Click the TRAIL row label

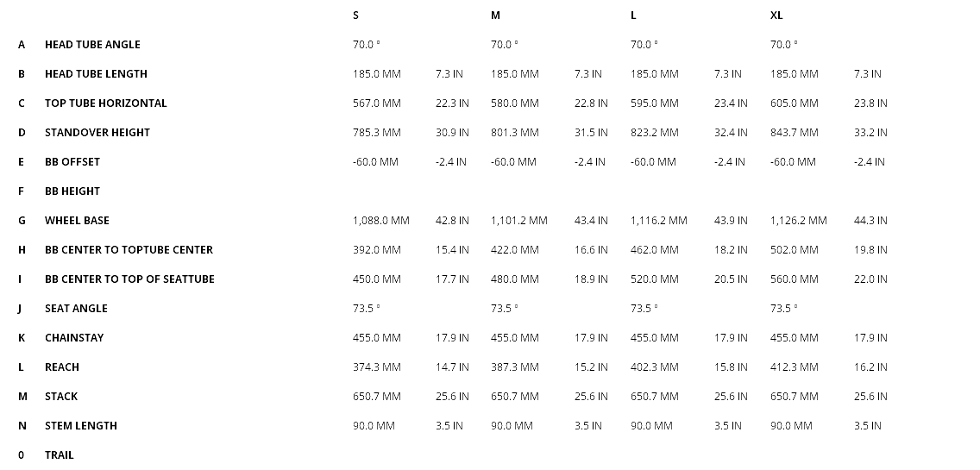point(60,455)
